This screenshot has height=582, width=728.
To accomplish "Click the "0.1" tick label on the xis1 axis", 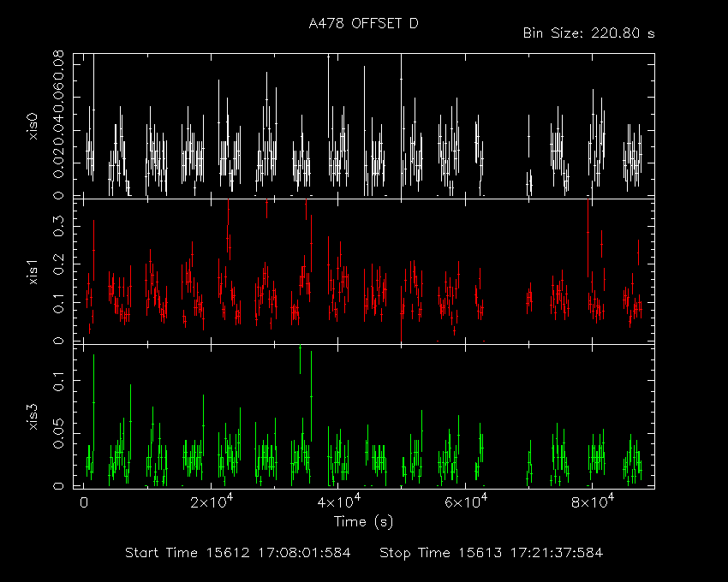I will (58, 303).
